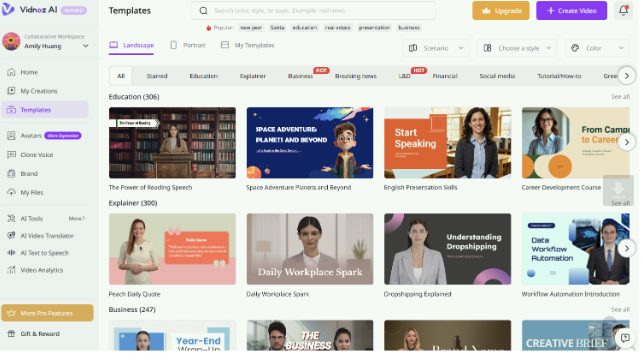Open the Year-End Wrap-Up business template
This screenshot has height=361, width=642.
tap(173, 336)
